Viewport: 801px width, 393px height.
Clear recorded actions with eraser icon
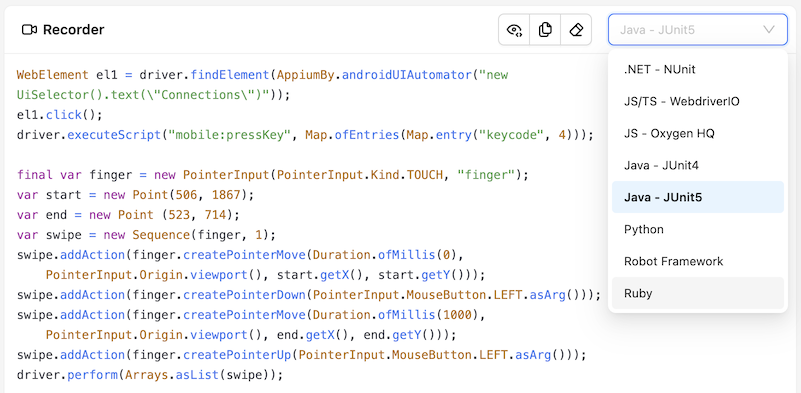click(x=576, y=30)
